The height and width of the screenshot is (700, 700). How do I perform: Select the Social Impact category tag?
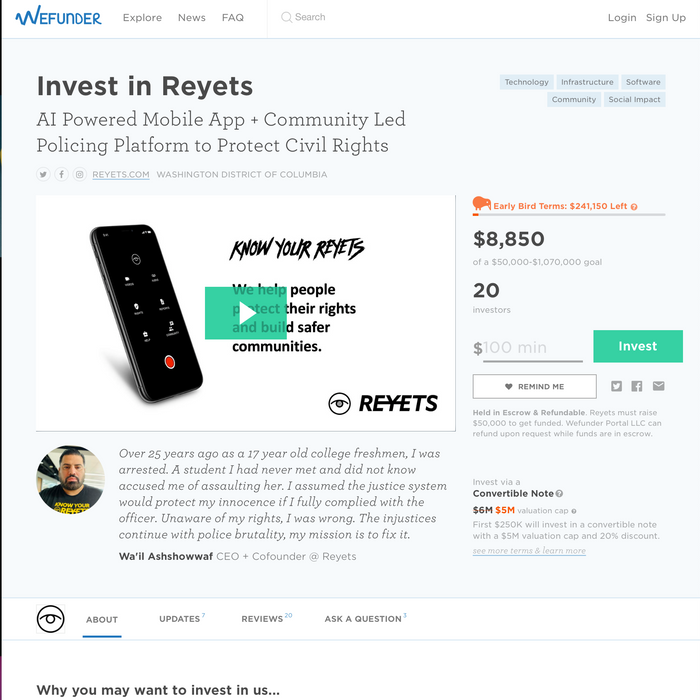634,100
